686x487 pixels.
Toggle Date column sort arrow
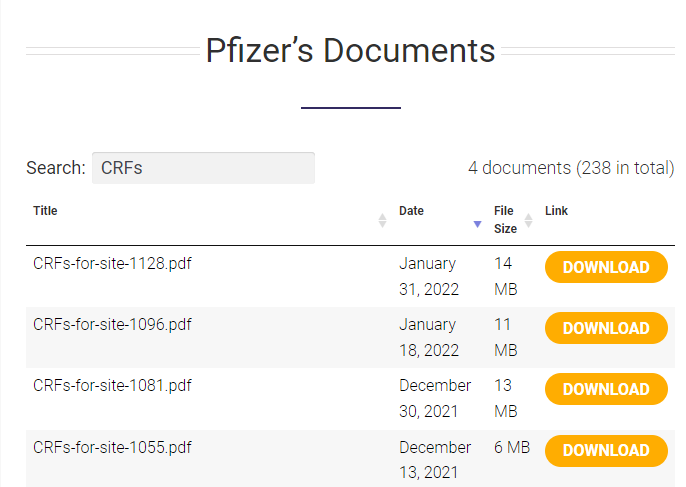[x=477, y=224]
